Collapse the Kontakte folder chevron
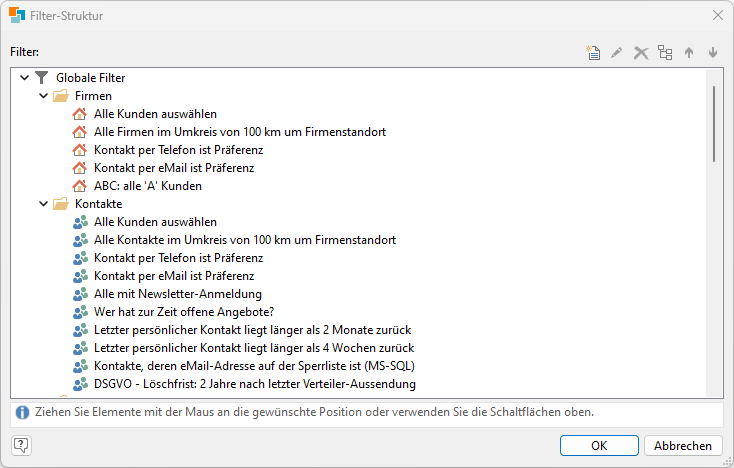Viewport: 734px width, 468px height. click(43, 204)
